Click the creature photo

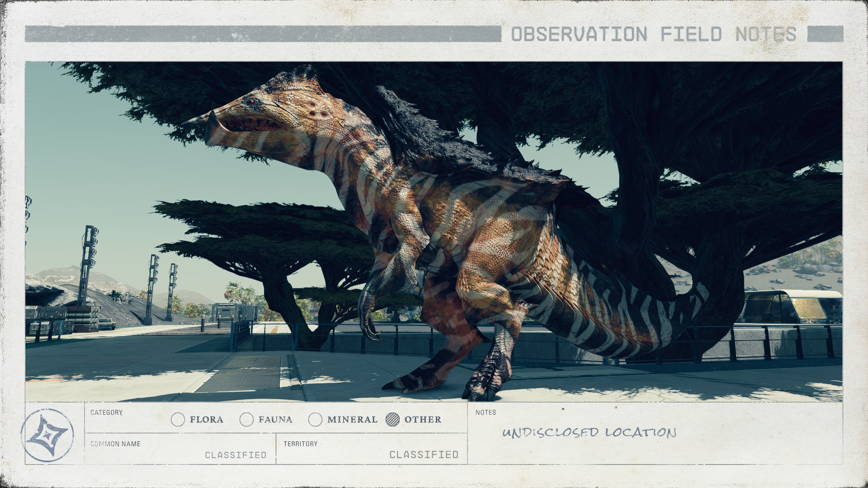434,231
